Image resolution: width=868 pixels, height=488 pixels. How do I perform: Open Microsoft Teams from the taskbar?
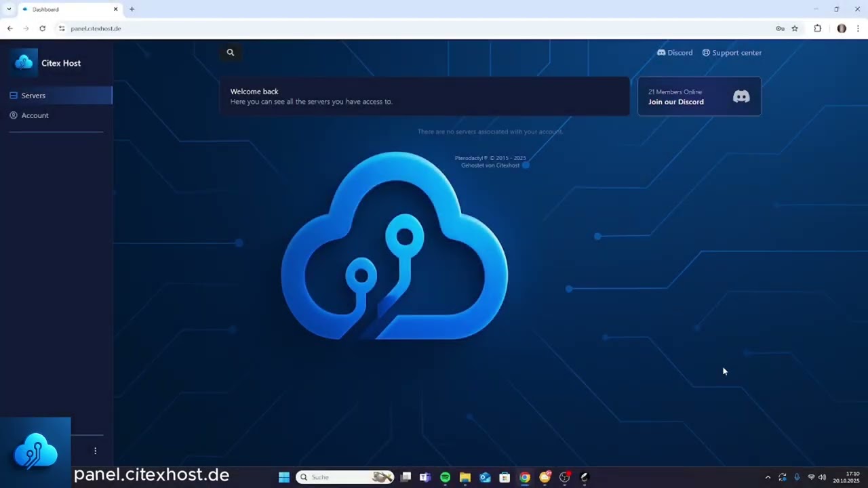pyautogui.click(x=425, y=477)
